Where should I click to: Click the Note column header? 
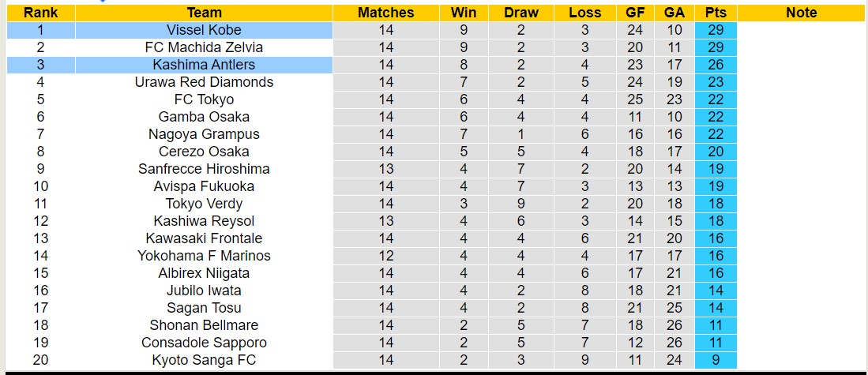click(x=802, y=13)
